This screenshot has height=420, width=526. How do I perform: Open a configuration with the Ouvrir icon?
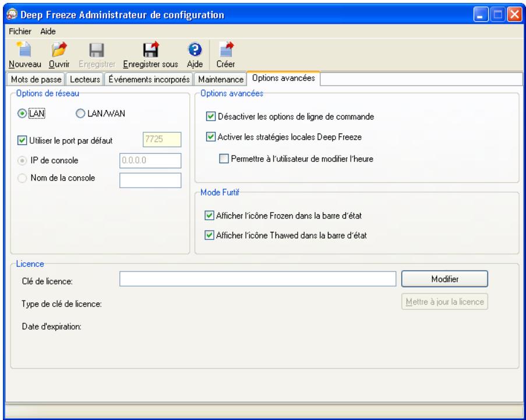click(59, 50)
